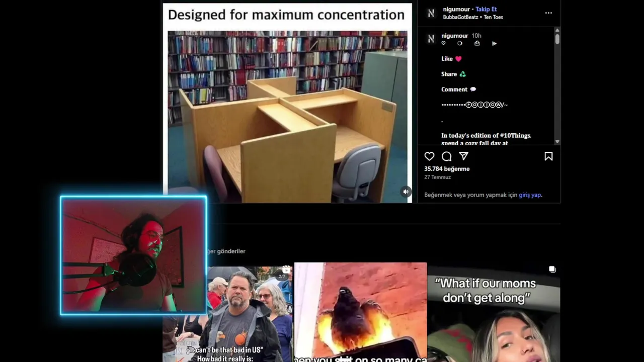This screenshot has height=362, width=644.
Task: Open the library desks meme video
Action: [287, 103]
